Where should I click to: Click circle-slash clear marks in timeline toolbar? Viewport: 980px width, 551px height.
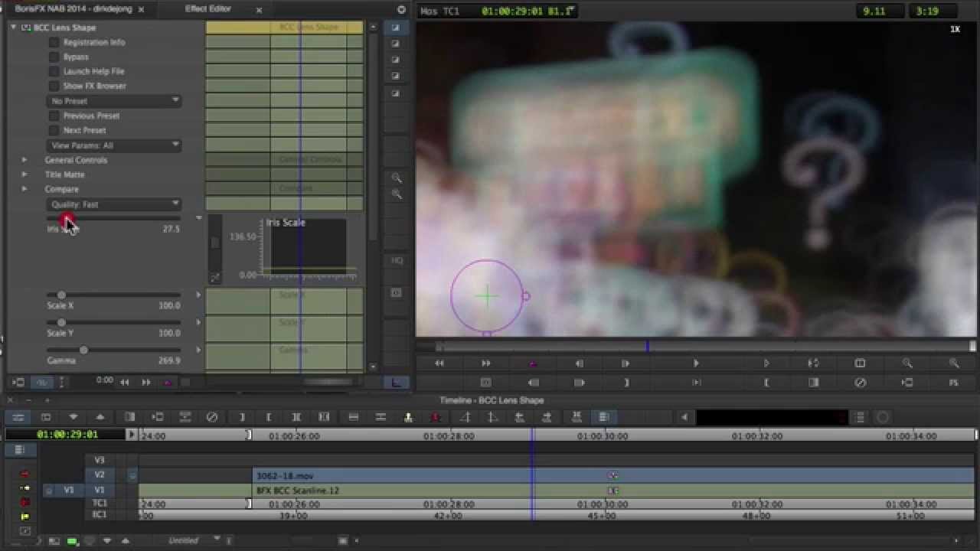(212, 417)
